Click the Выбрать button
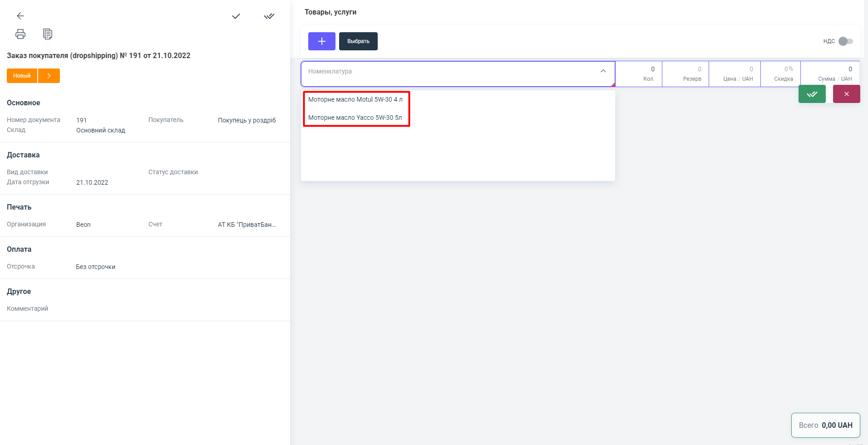Screen dimensions: 868x445 (358, 41)
